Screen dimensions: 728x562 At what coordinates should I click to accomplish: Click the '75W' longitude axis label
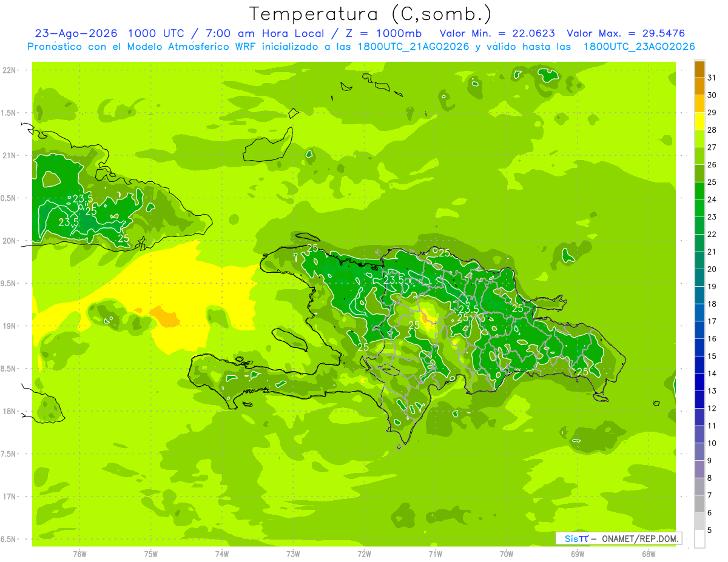tap(150, 554)
